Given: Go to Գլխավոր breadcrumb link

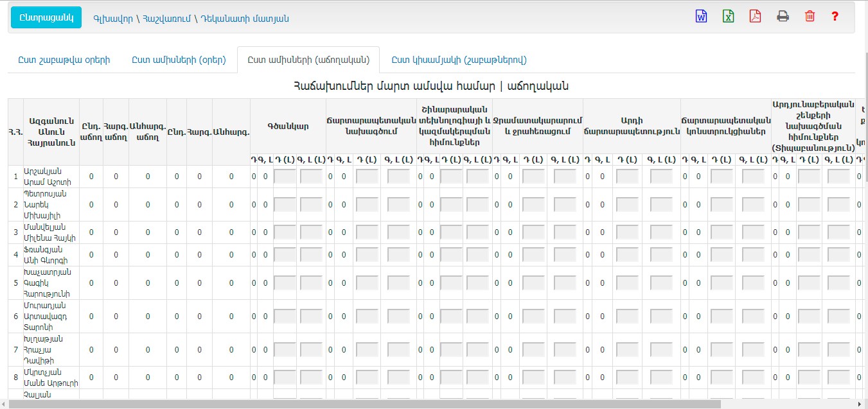Looking at the screenshot, I should [113, 19].
